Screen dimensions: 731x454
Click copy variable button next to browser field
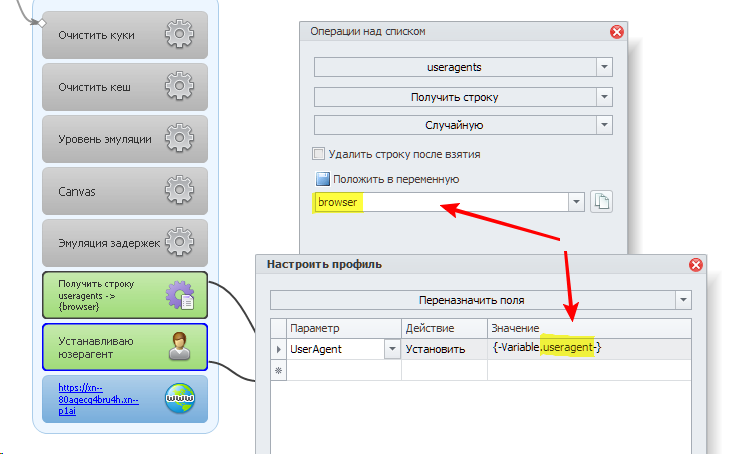coord(601,202)
